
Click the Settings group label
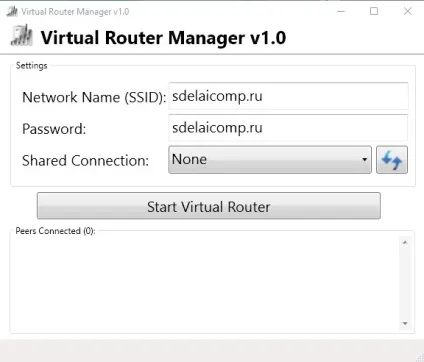pos(32,65)
